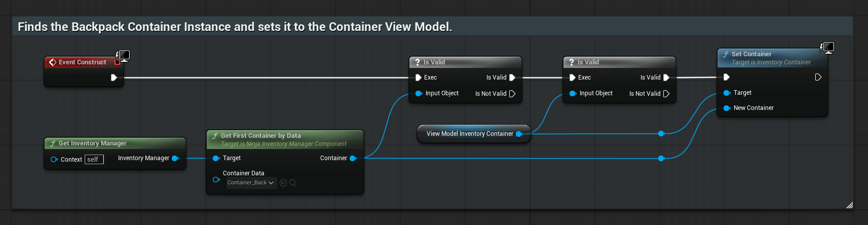The width and height of the screenshot is (868, 225).
Task: Click the 'Target is Inventory Container' subtitle
Action: [x=771, y=62]
